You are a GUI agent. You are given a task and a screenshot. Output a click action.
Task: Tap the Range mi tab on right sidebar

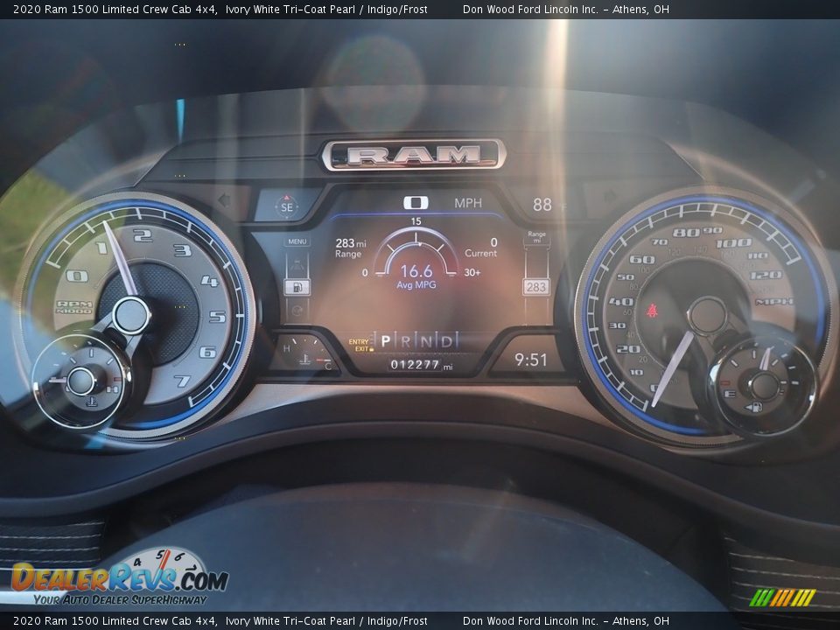click(x=536, y=237)
